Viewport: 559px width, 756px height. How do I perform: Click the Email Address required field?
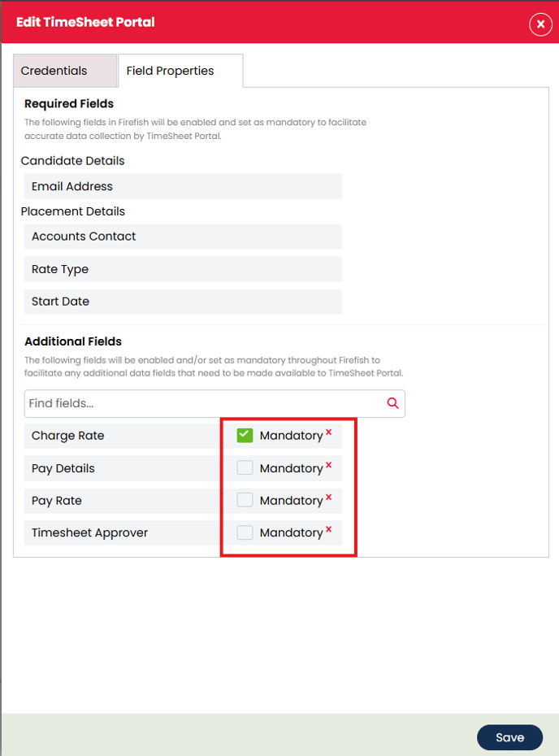pyautogui.click(x=183, y=186)
